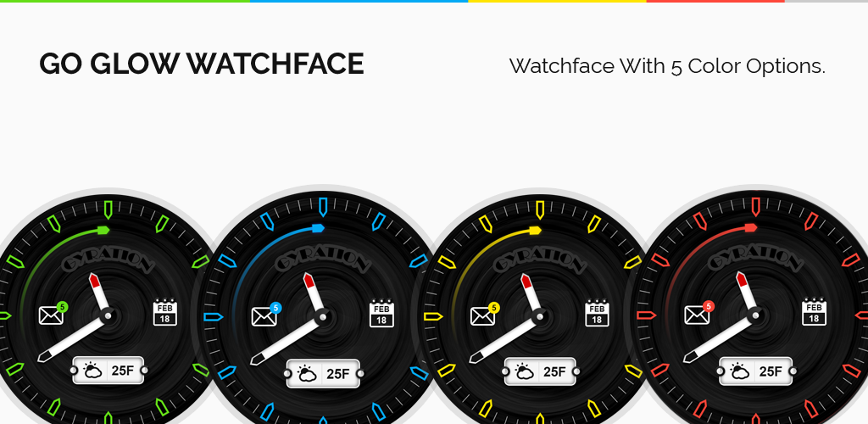Select the 25F temperature on red watchface

point(770,371)
